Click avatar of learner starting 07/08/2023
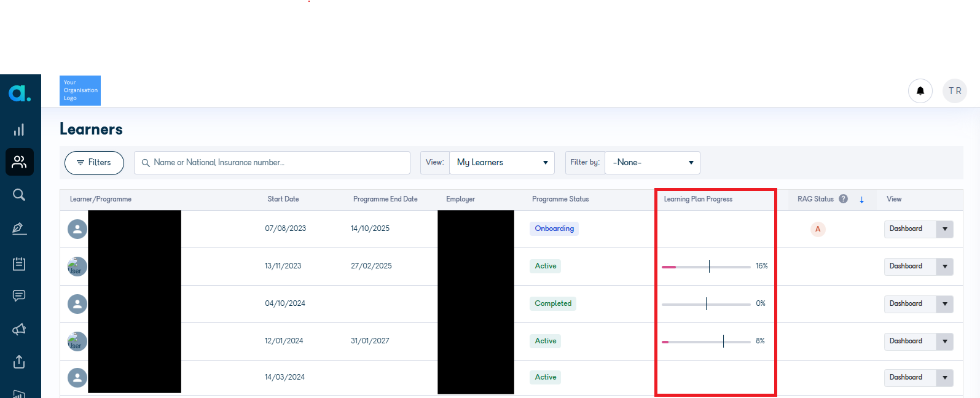Screen dimensions: 980x398 (77, 229)
